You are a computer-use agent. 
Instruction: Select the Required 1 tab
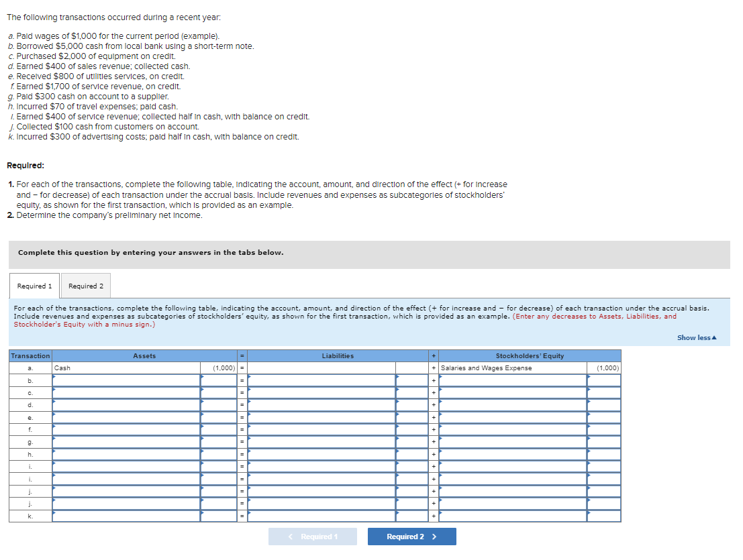[35, 286]
